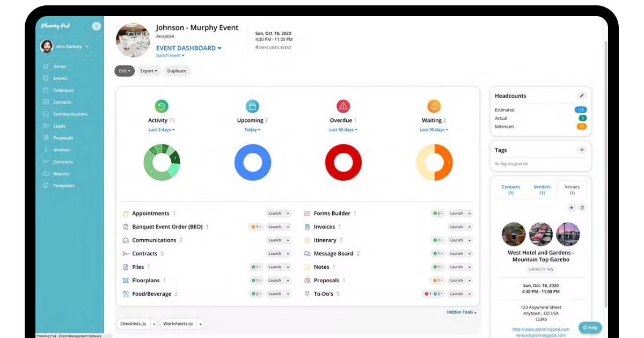
Task: Click the event photo thumbnail
Action: [x=133, y=40]
